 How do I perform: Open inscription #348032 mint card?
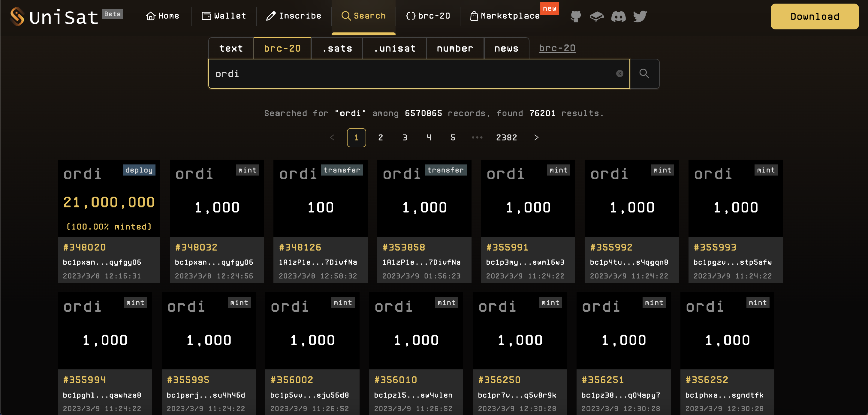point(216,221)
